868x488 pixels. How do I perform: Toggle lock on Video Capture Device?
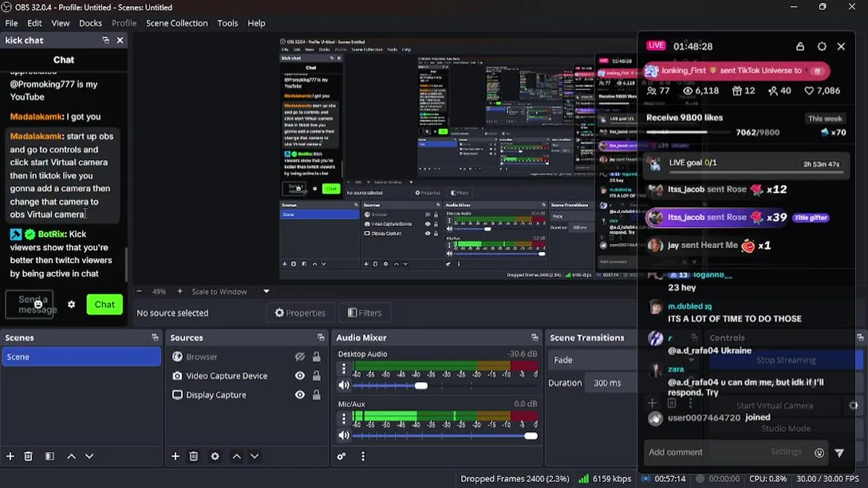[x=316, y=375]
